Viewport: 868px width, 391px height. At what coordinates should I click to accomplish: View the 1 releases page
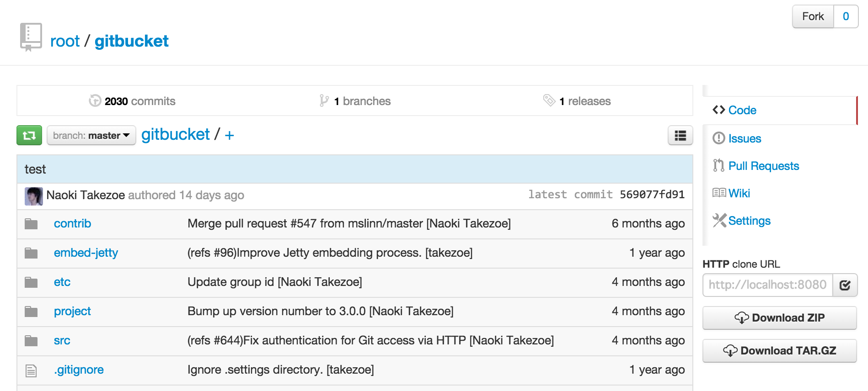pos(577,101)
